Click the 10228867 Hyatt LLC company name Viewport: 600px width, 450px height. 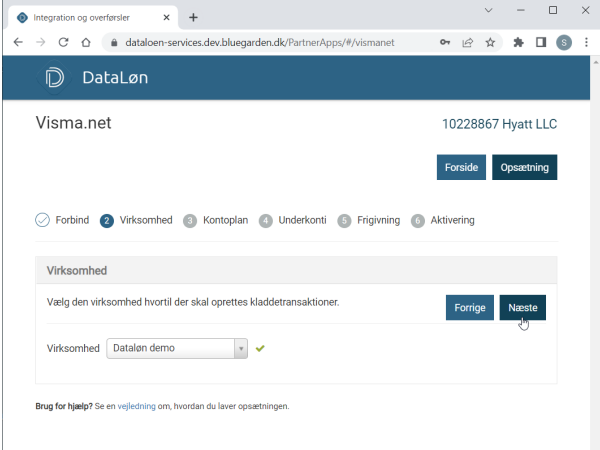click(499, 124)
